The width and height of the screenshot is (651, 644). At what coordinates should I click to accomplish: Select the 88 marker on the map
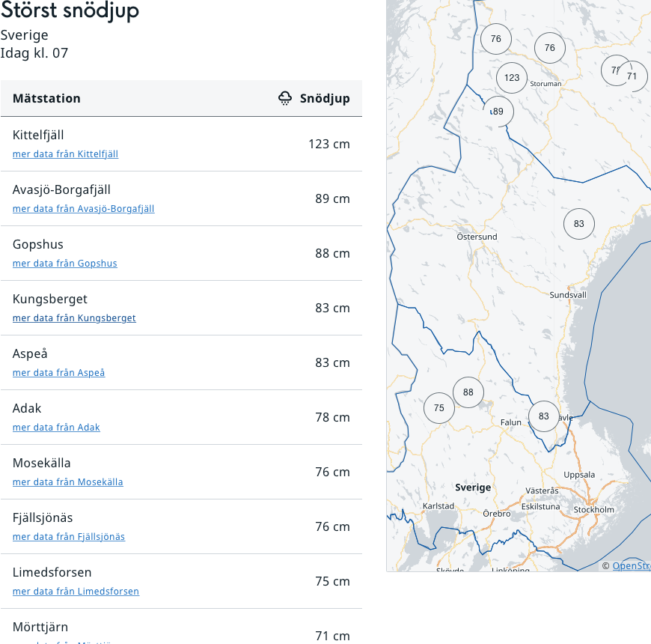tap(468, 392)
